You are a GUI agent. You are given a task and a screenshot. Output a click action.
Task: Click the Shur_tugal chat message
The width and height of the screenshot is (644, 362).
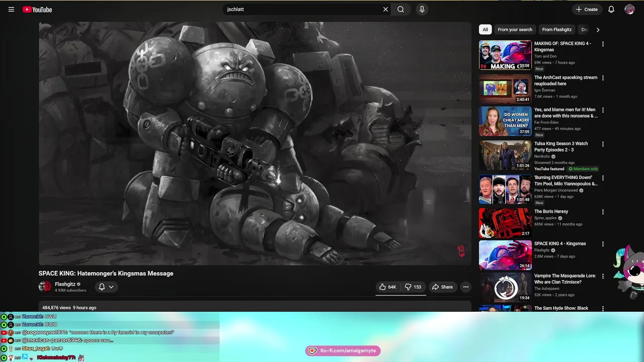pyautogui.click(x=42, y=348)
